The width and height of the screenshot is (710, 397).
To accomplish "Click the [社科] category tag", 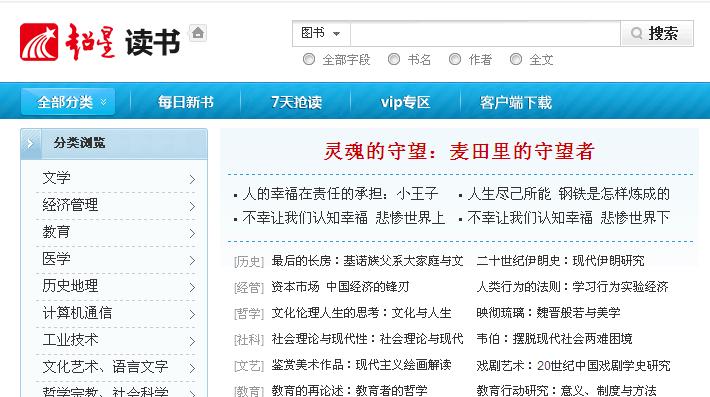I will pyautogui.click(x=249, y=340).
